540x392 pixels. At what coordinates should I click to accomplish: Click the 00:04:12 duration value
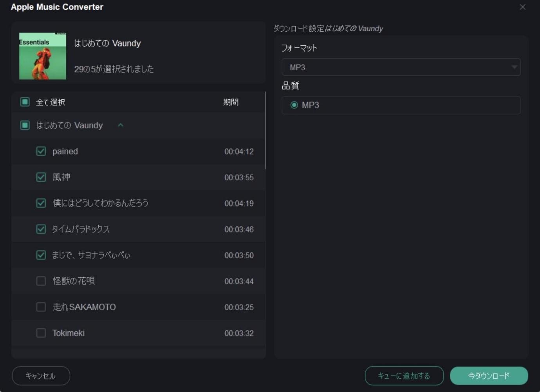click(x=239, y=151)
